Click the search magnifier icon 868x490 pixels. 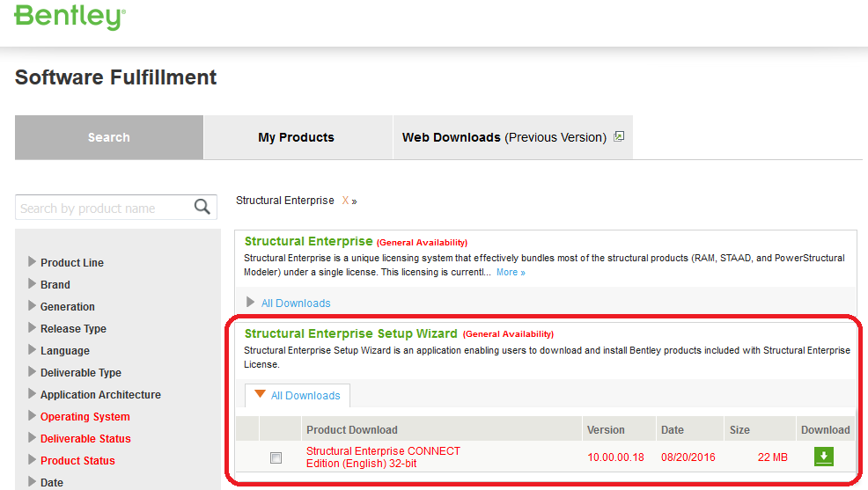point(202,208)
